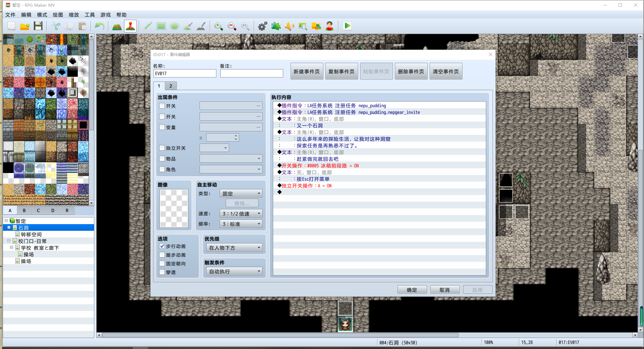Screen dimensions: 644x349
Task: Open the Database gears icon
Action: 263,26
